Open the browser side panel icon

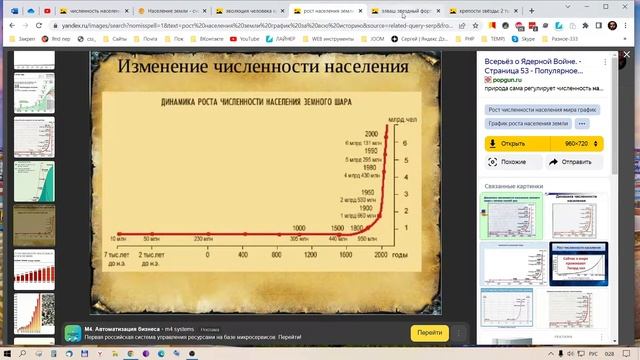598,25
